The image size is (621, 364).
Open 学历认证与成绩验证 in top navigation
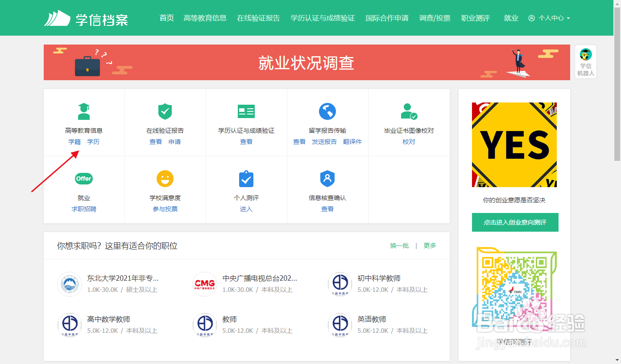[323, 18]
